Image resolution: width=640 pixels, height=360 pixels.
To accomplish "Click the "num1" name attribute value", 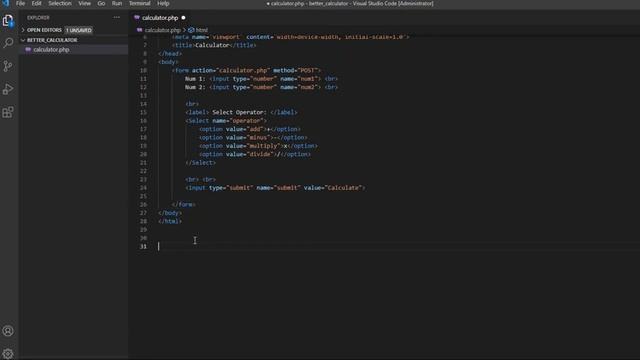I will [x=308, y=79].
